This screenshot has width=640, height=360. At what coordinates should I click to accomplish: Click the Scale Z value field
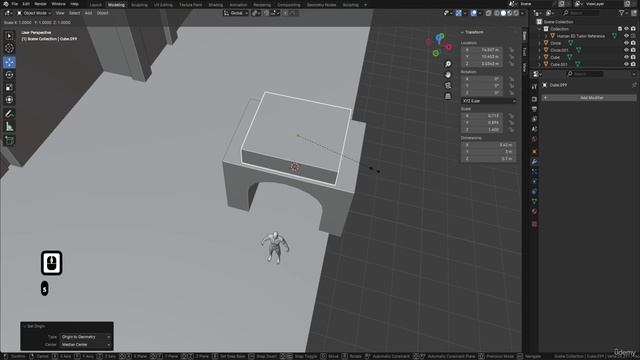(483, 130)
